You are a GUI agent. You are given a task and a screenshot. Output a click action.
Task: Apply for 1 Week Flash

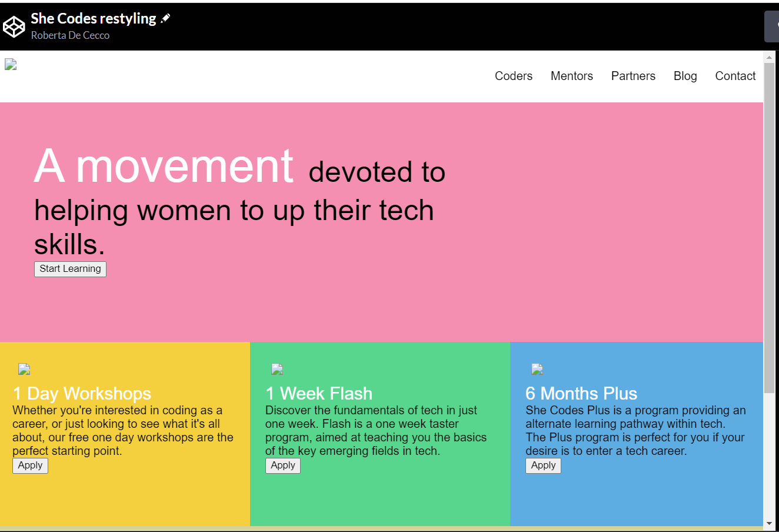(283, 465)
